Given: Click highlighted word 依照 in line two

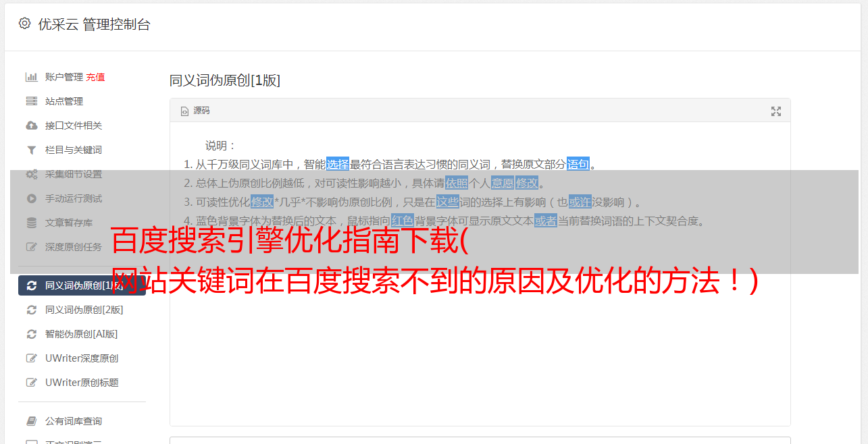Looking at the screenshot, I should pyautogui.click(x=457, y=183).
